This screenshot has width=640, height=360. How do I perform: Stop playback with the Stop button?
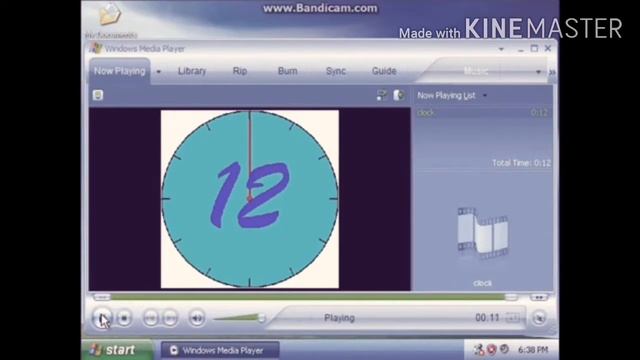[124, 318]
